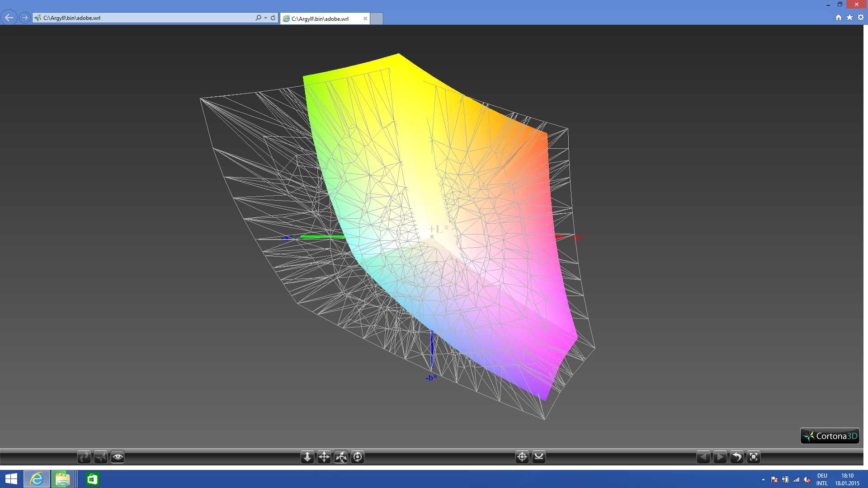This screenshot has height=488, width=868.
Task: Open the address bar search dropdown arrow
Action: 265,18
